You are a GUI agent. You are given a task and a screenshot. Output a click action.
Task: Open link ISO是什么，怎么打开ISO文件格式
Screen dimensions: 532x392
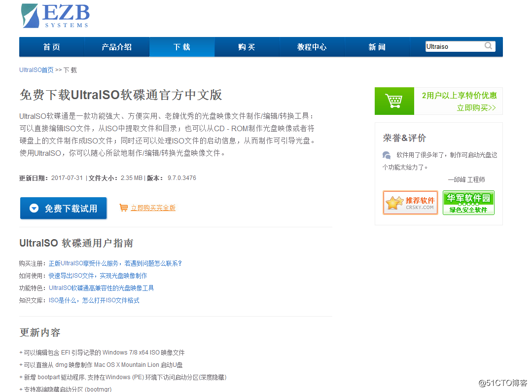[x=94, y=300]
